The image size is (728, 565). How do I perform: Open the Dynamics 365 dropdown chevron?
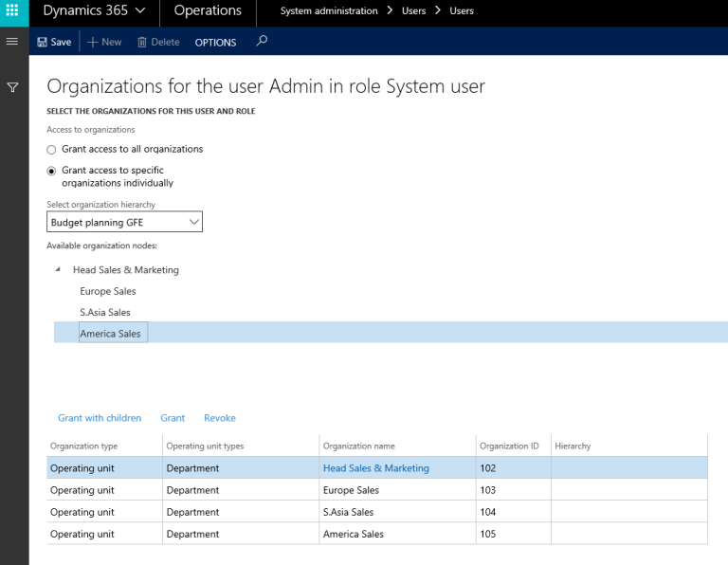point(140,11)
